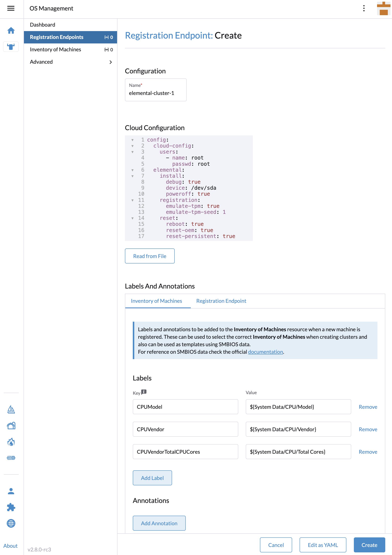Edit the ${System Data/CPU/Vendor} value field
This screenshot has width=392, height=555.
click(x=298, y=429)
